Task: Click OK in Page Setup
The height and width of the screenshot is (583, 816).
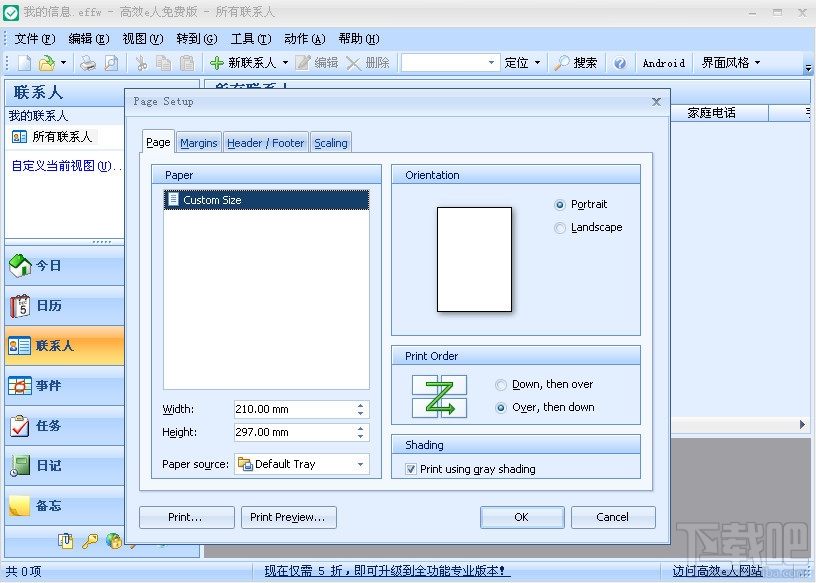Action: [x=522, y=517]
